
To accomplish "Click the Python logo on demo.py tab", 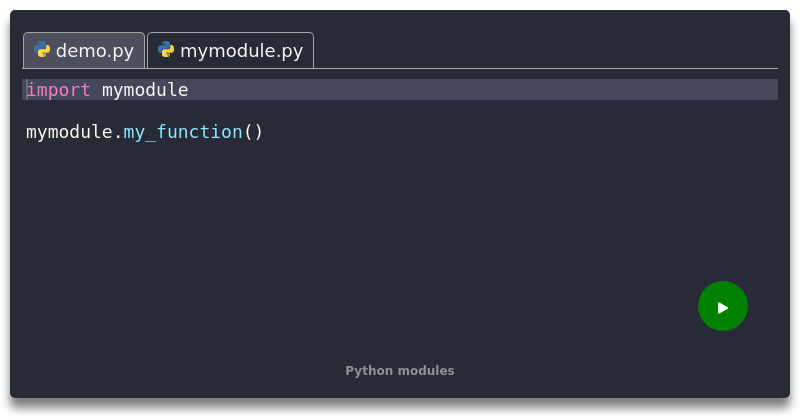I will click(x=42, y=50).
